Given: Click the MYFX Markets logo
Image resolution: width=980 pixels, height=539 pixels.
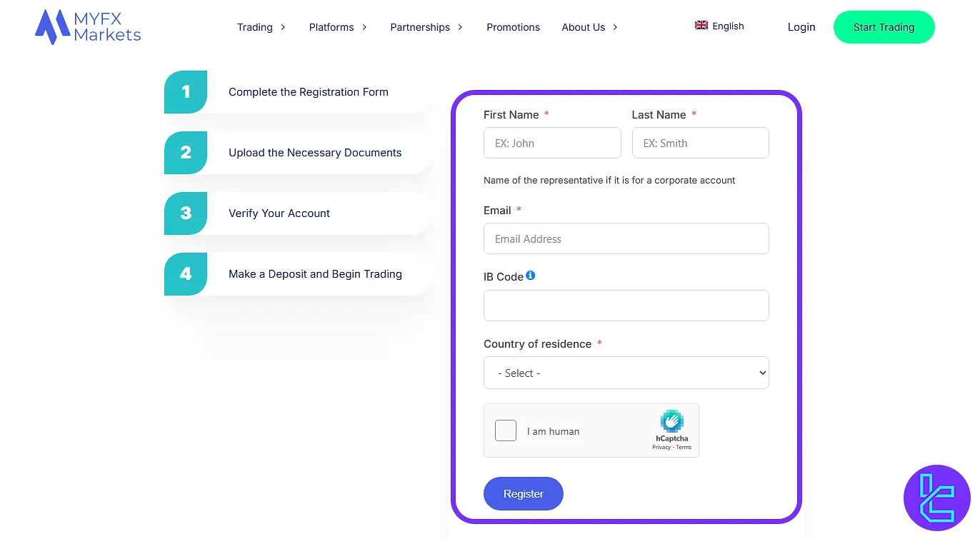Looking at the screenshot, I should [x=88, y=27].
